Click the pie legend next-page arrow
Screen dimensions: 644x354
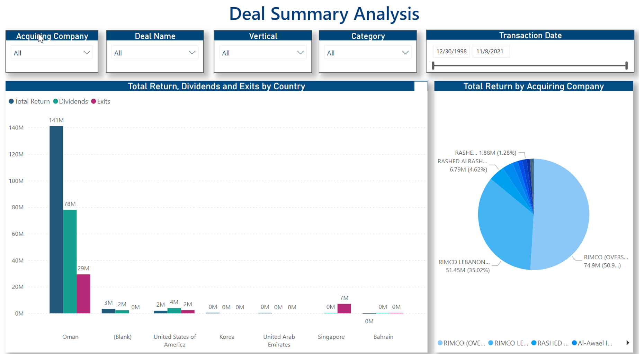[627, 343]
